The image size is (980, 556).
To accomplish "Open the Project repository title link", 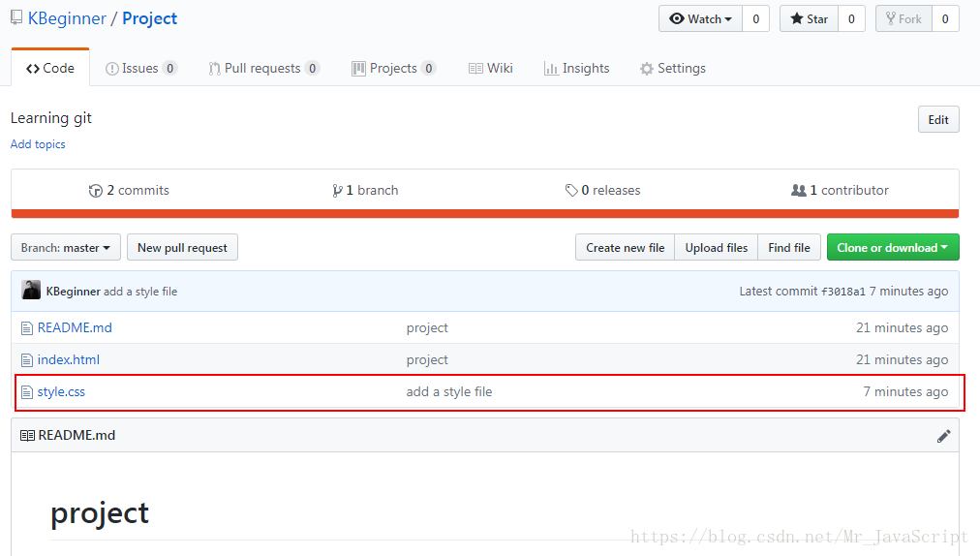I will (149, 18).
